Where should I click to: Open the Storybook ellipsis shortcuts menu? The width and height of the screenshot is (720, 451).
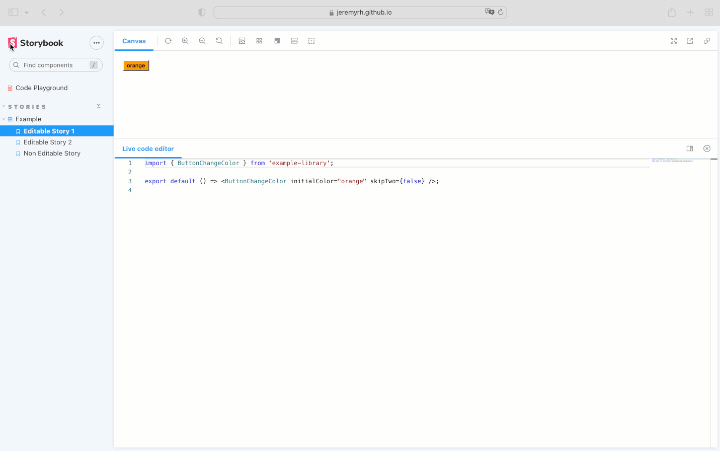96,43
